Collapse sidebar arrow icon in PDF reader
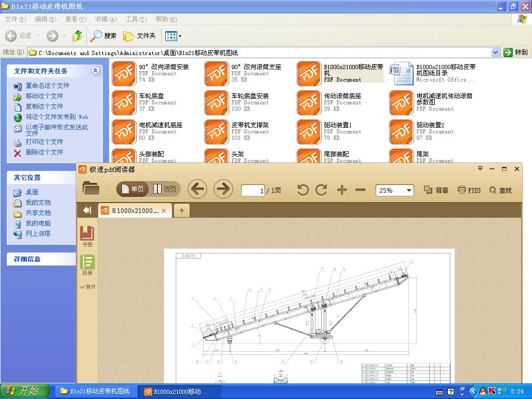532x399 pixels. [x=87, y=210]
